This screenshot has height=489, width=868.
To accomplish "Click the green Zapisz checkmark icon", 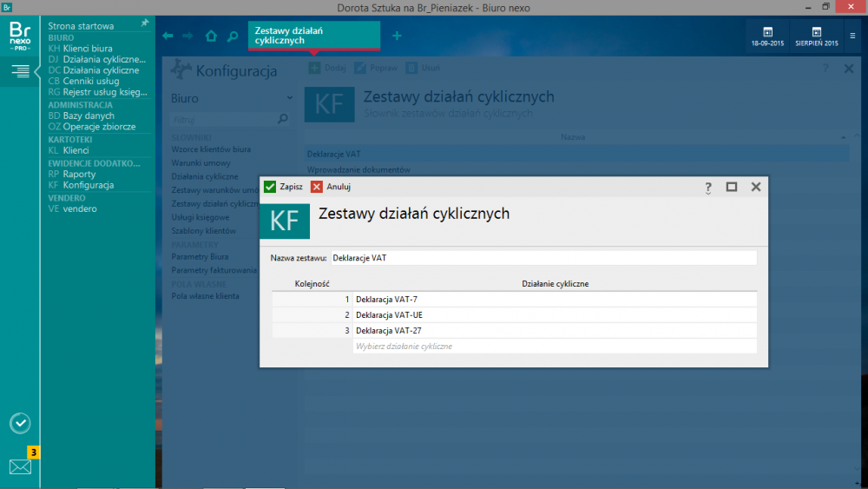I will 270,187.
